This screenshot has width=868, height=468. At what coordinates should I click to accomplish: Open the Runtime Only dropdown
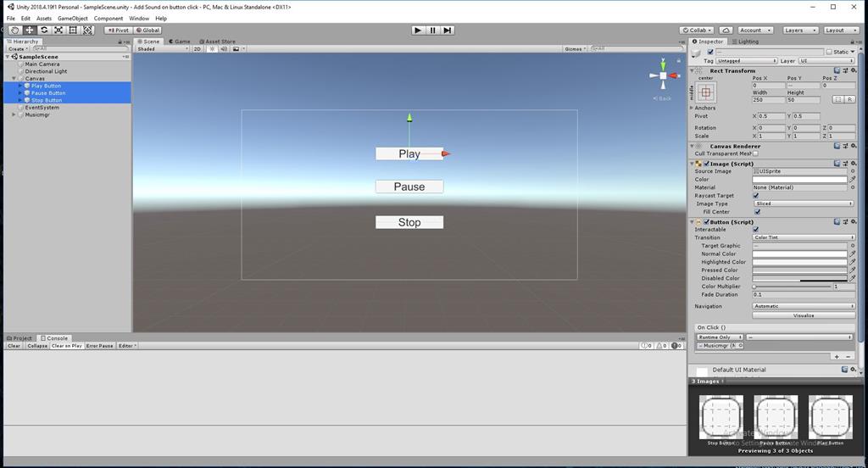click(719, 337)
